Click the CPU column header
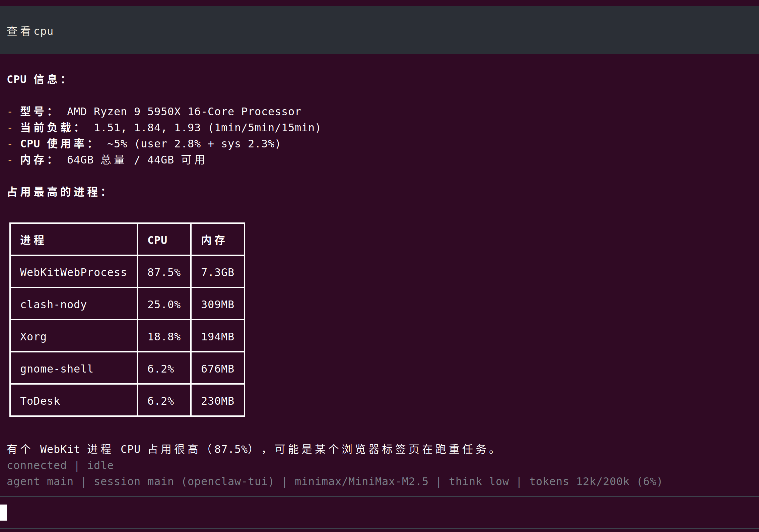 157,240
